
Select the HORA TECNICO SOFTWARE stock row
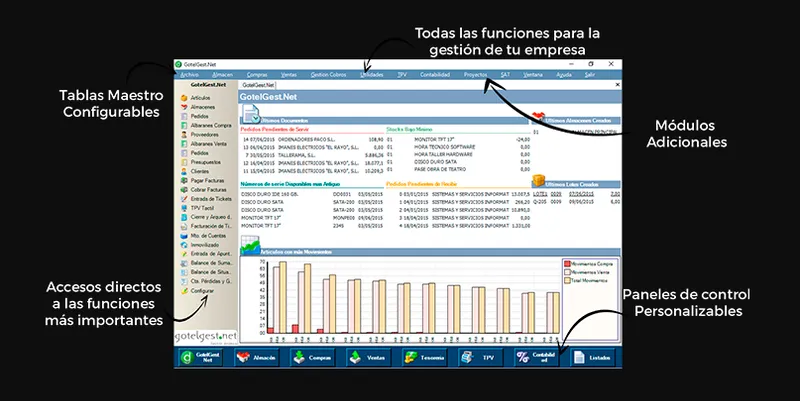(x=458, y=147)
